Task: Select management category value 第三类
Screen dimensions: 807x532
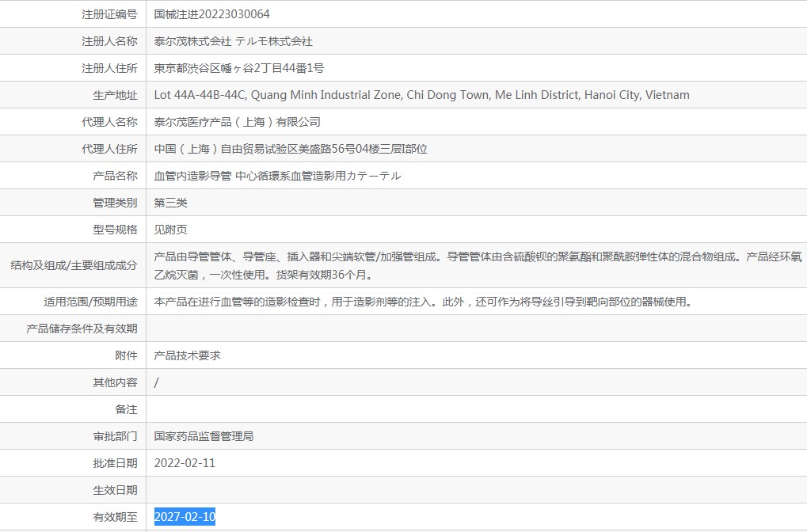Action: 170,203
